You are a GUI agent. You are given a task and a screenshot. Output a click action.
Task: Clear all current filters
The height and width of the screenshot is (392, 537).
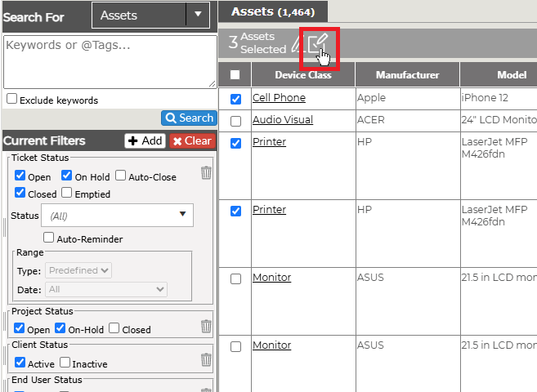pos(192,141)
